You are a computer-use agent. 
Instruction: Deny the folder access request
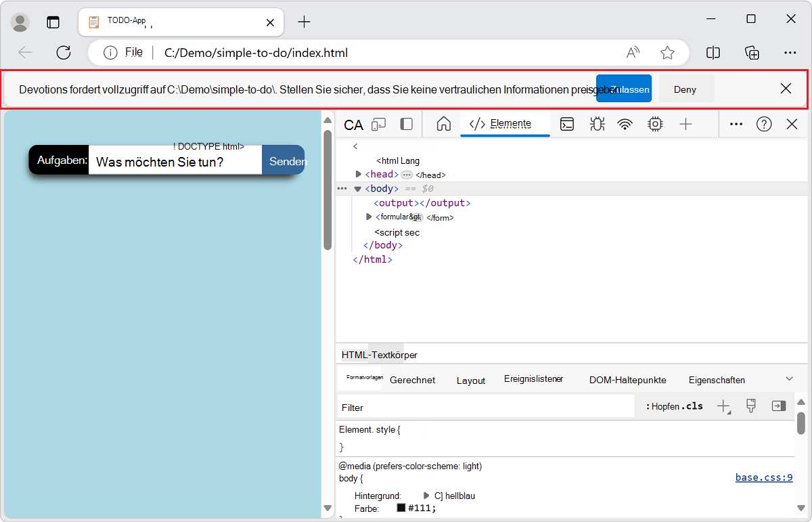point(685,89)
